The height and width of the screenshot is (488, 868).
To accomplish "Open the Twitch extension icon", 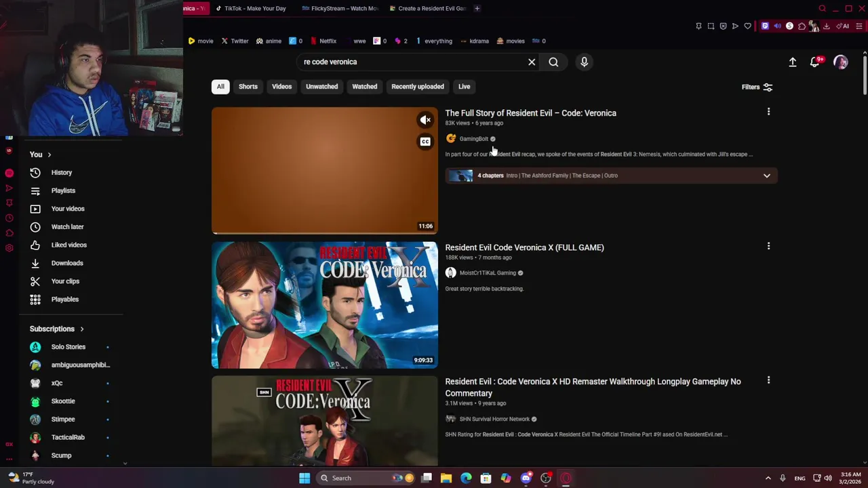I will point(765,26).
